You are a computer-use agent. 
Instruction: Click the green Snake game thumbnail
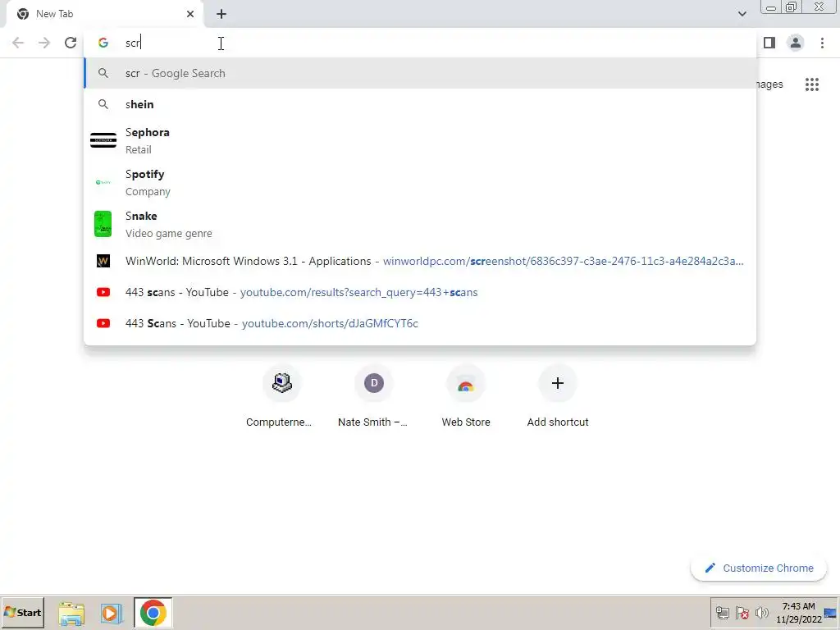[x=103, y=224]
